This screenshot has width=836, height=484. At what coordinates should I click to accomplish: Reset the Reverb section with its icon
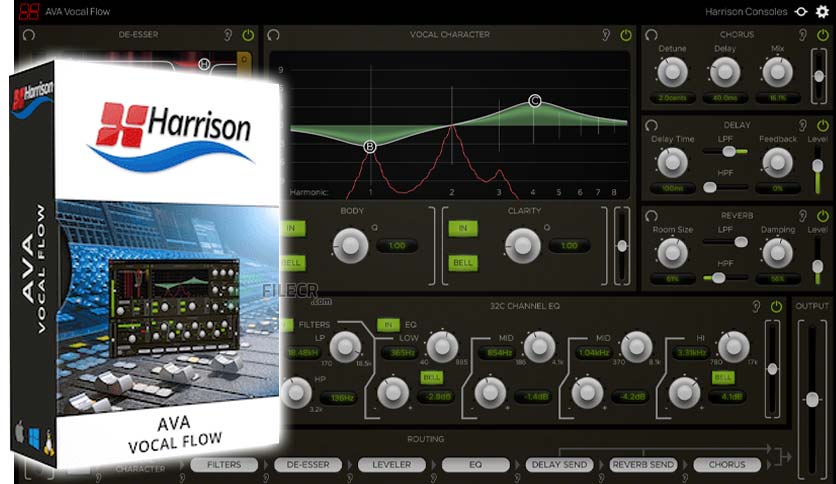[x=651, y=216]
